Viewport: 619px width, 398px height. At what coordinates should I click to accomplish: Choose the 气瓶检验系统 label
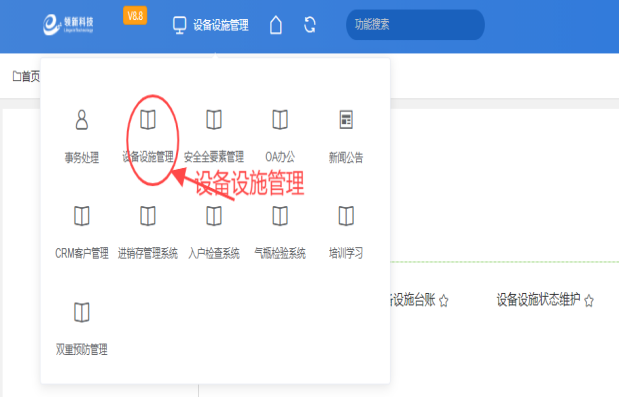click(280, 253)
